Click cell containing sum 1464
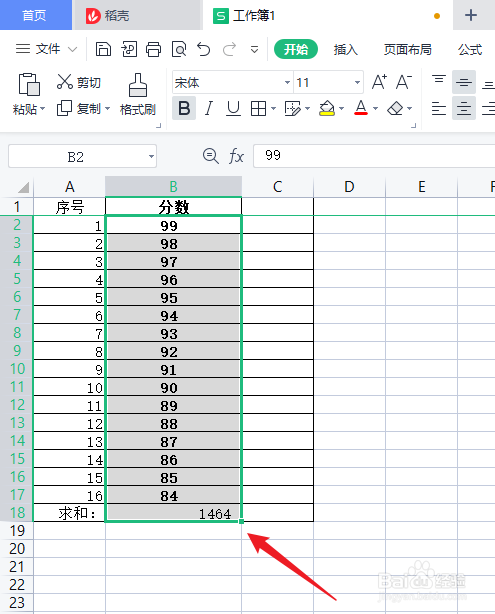This screenshot has width=495, height=614. click(173, 513)
